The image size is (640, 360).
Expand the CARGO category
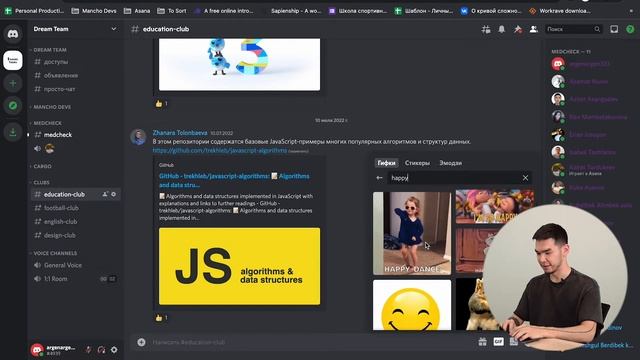click(41, 167)
